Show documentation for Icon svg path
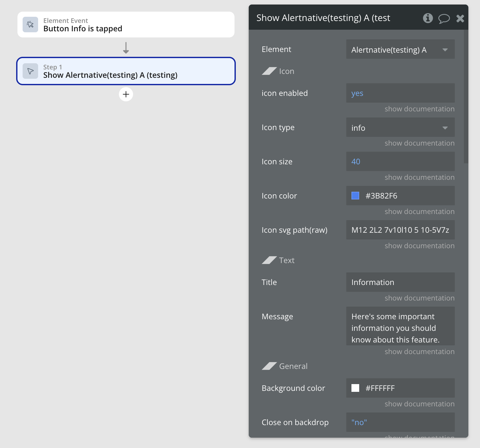Screen dimensions: 480x448 pyautogui.click(x=419, y=246)
